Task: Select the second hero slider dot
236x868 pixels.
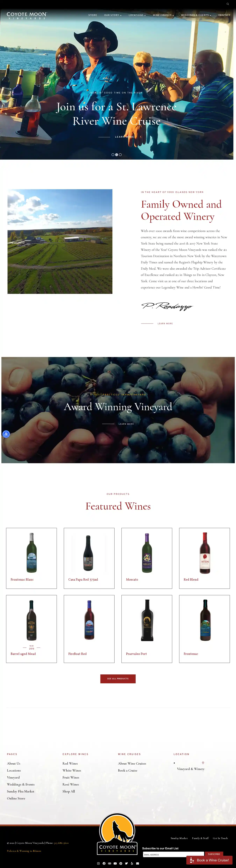Action: (116, 155)
